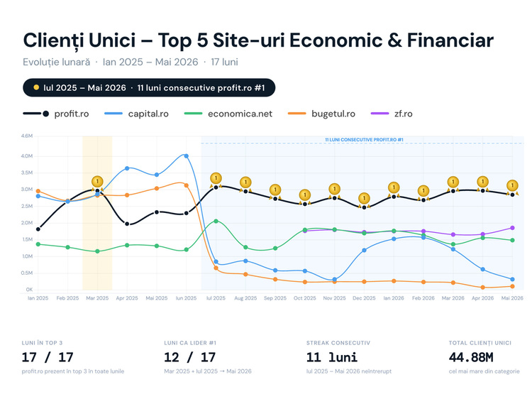Viewport: 532px width, 399px height.
Task: Toggle economica.net series in the legend
Action: [228, 114]
